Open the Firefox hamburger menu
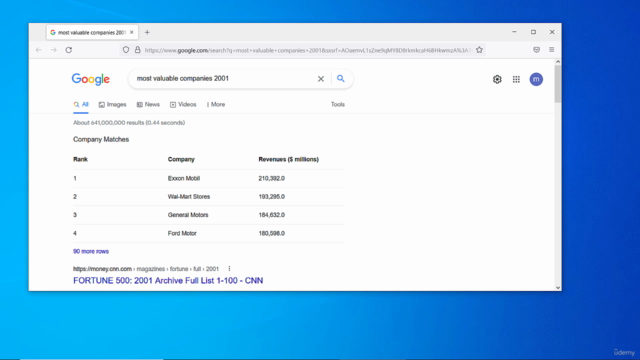 click(551, 50)
